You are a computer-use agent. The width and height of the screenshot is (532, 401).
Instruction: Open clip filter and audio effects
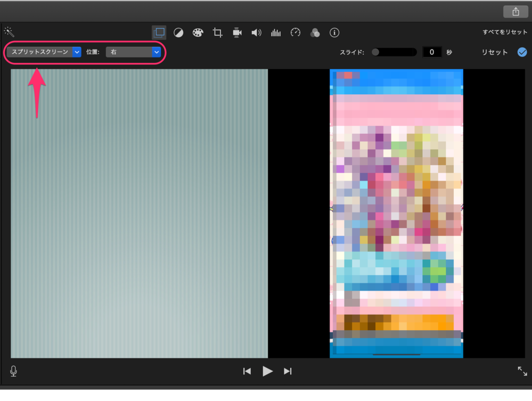click(315, 33)
